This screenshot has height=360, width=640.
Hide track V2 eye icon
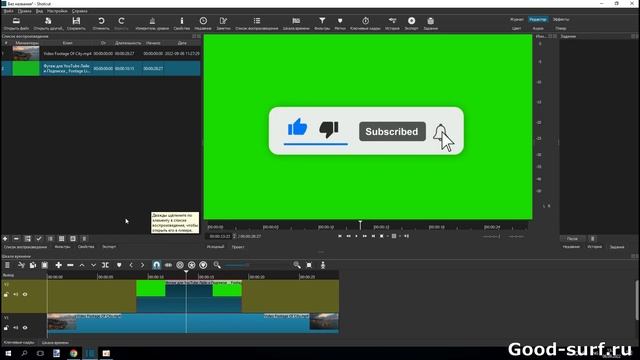(25, 294)
